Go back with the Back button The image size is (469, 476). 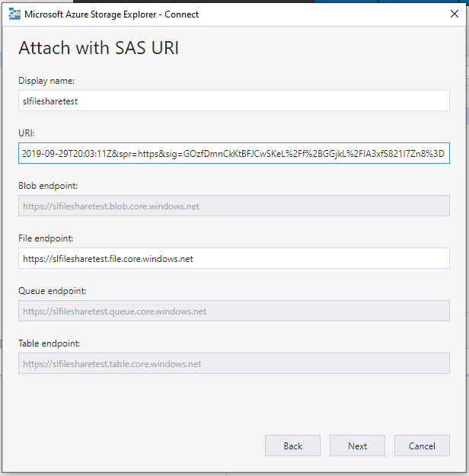(x=292, y=446)
